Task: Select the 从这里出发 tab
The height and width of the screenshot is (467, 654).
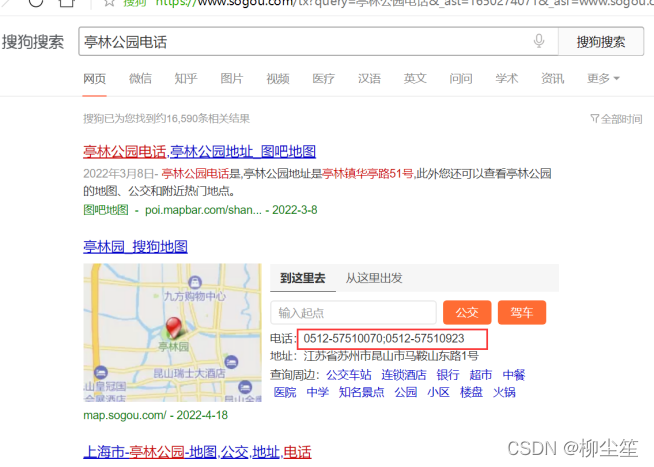Action: [x=374, y=278]
